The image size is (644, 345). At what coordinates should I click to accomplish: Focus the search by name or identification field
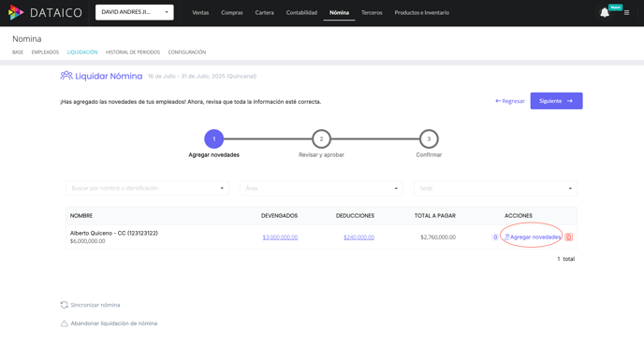point(147,188)
